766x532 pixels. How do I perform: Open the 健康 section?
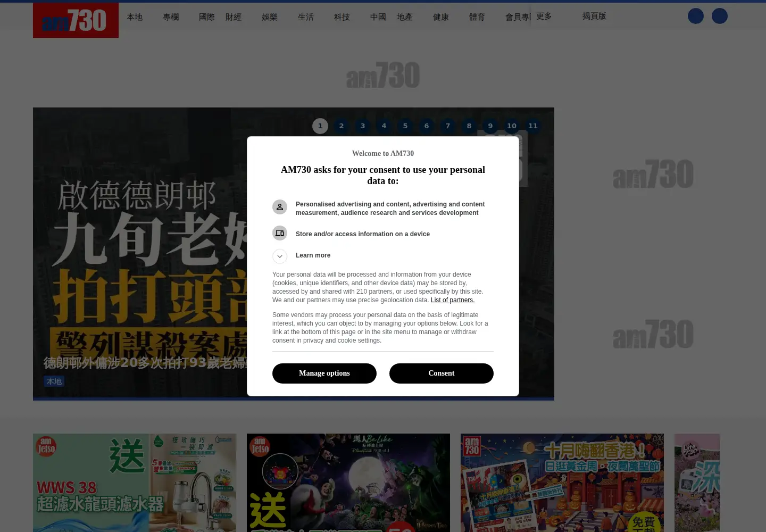coord(441,17)
